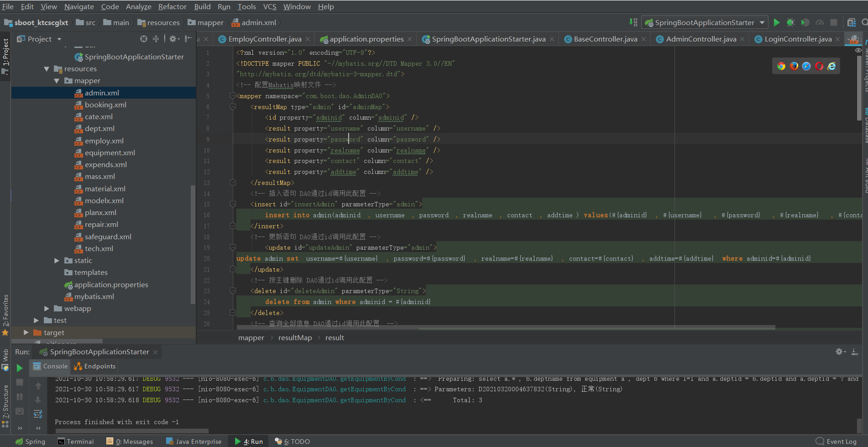Image resolution: width=868 pixels, height=447 pixels.
Task: Toggle soft-wrap in the console
Action: pyautogui.click(x=38, y=414)
